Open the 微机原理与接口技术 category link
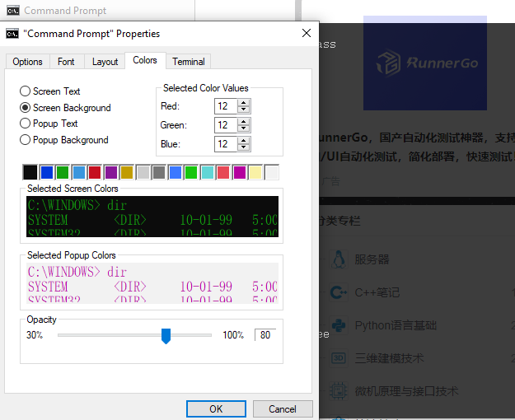This screenshot has height=420, width=515. [406, 391]
